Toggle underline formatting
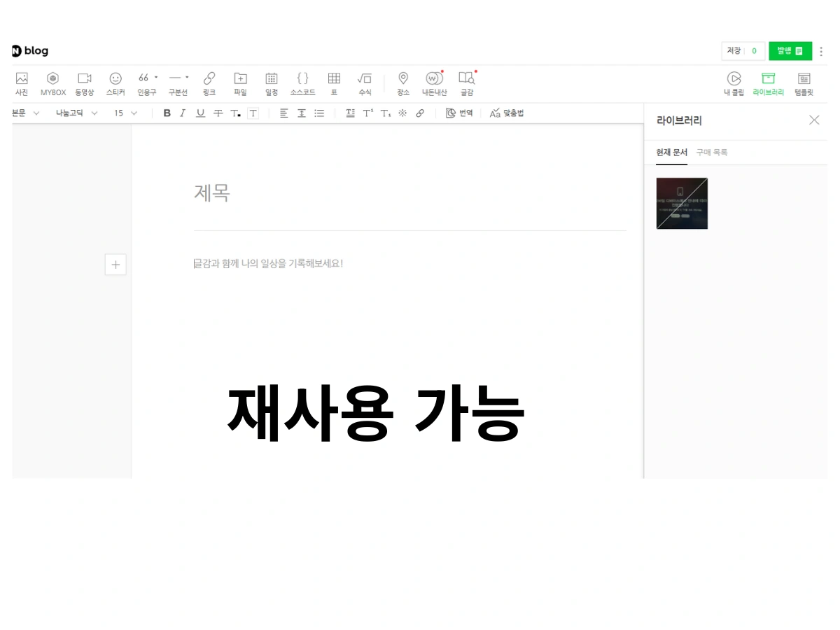This screenshot has width=840, height=630. 200,113
